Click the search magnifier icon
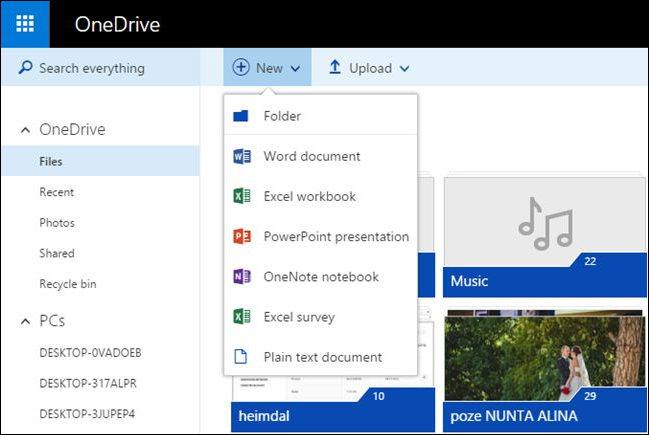Image resolution: width=649 pixels, height=435 pixels. tap(25, 67)
